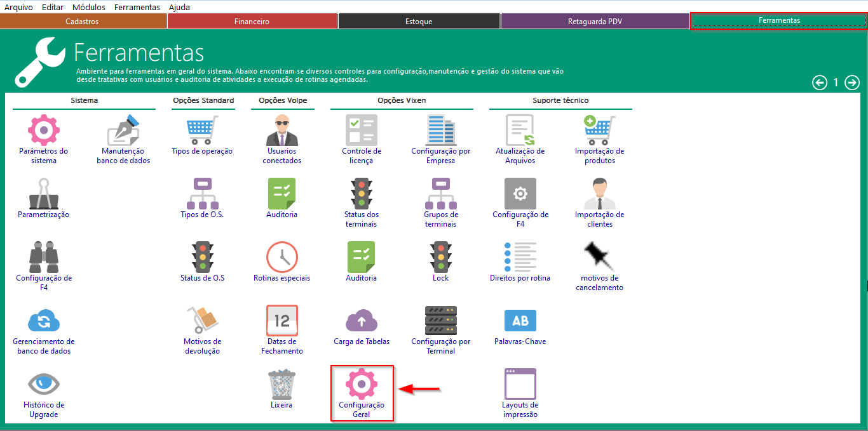
Task: Open Usuarios conectados icon
Action: click(x=281, y=130)
